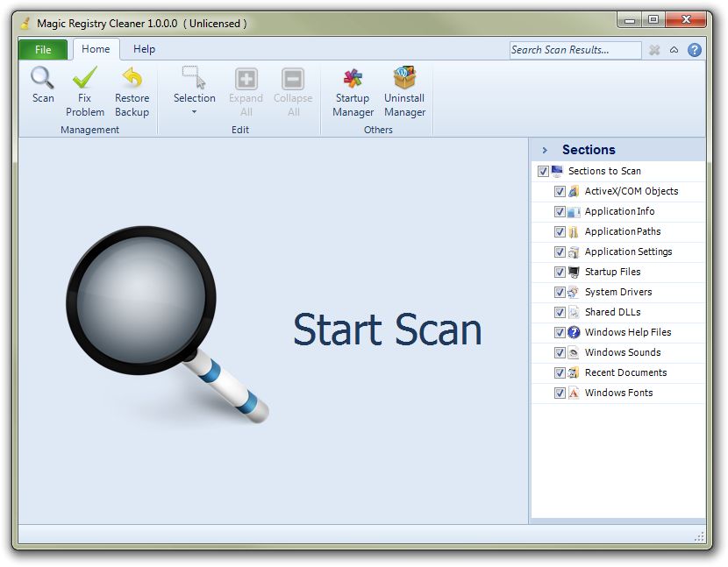Click the Shared DLLs icon

click(x=574, y=312)
